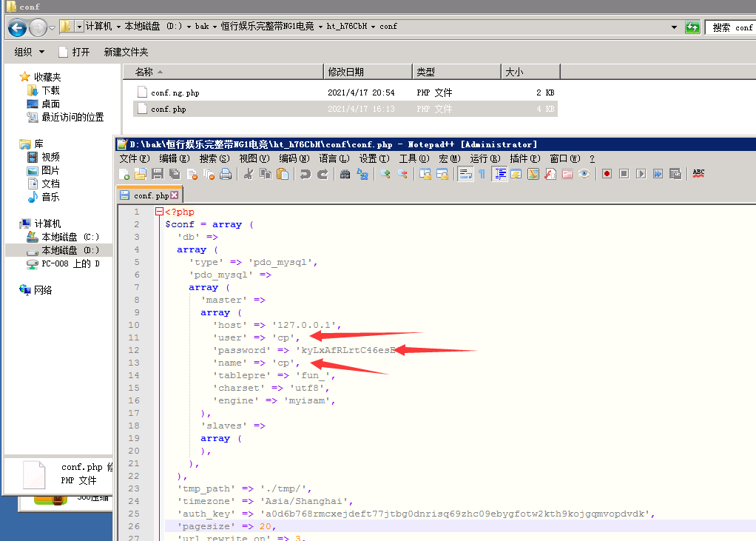This screenshot has width=756, height=541.
Task: Click the ABC spell check icon
Action: 698,174
